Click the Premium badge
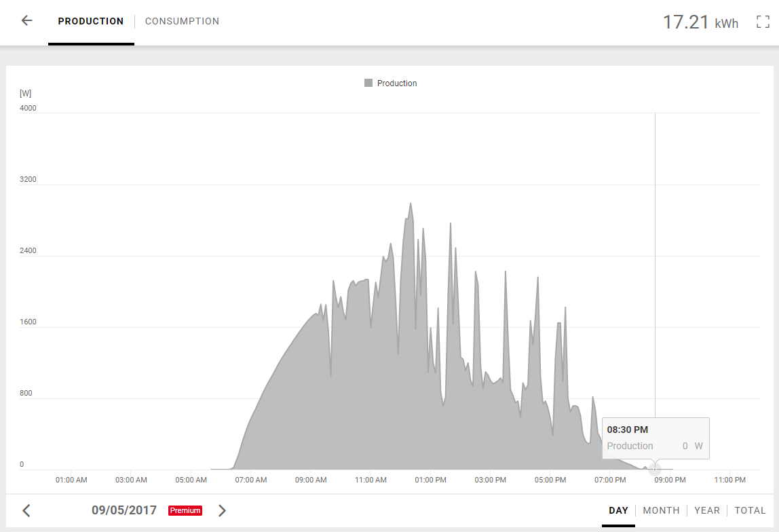This screenshot has height=532, width=779. click(x=185, y=511)
